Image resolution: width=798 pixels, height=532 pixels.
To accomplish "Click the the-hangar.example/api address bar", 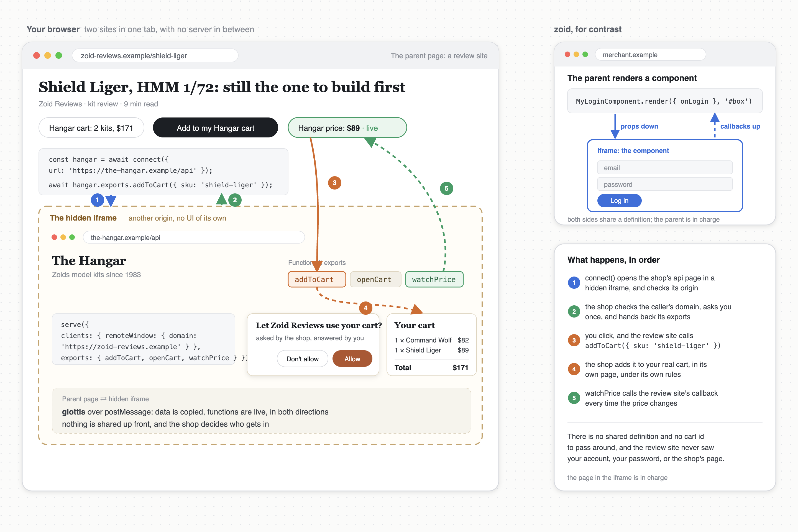I will point(194,237).
